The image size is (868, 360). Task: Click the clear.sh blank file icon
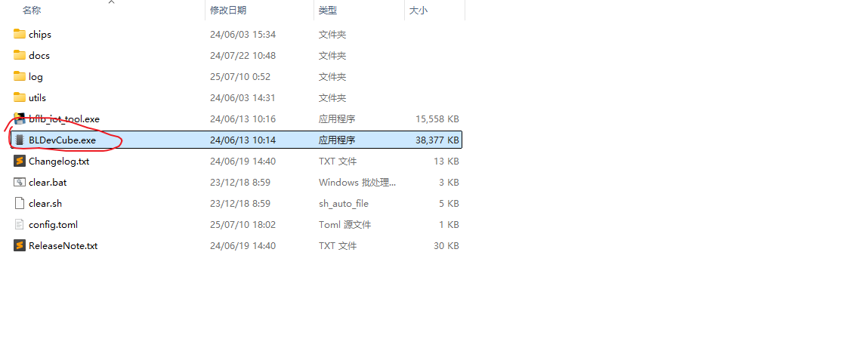click(x=20, y=203)
